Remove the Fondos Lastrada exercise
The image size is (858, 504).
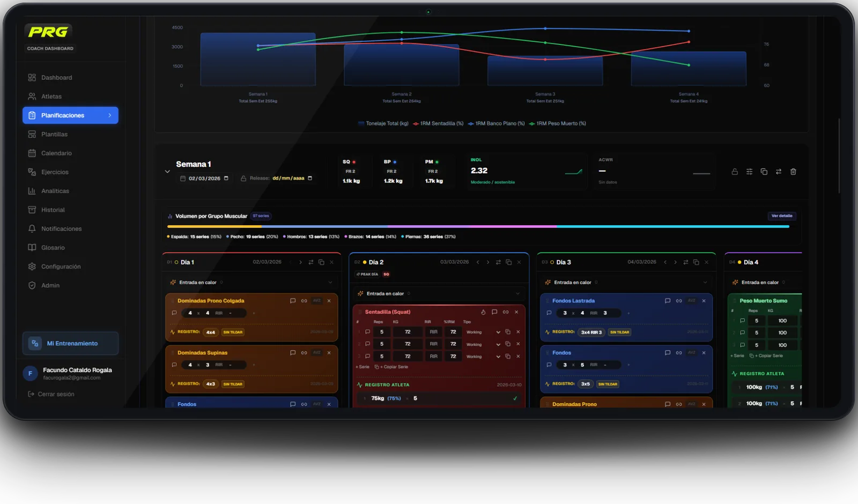[x=704, y=301]
